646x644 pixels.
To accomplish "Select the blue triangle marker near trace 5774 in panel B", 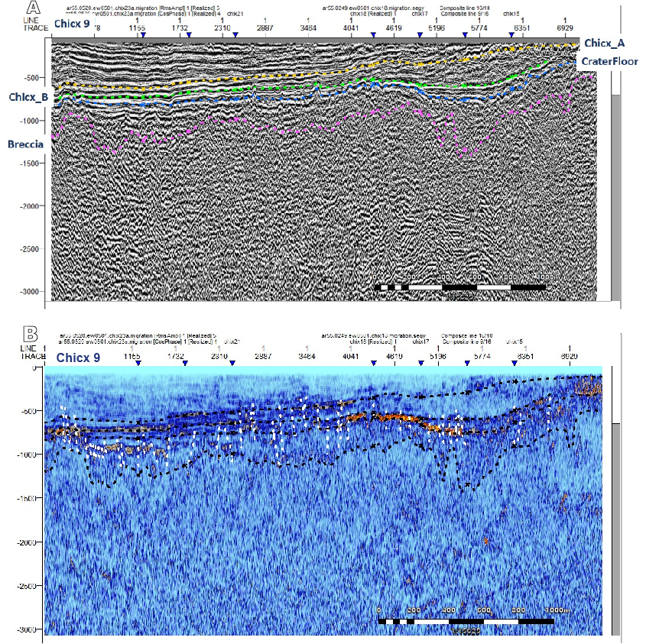I will pos(467,364).
